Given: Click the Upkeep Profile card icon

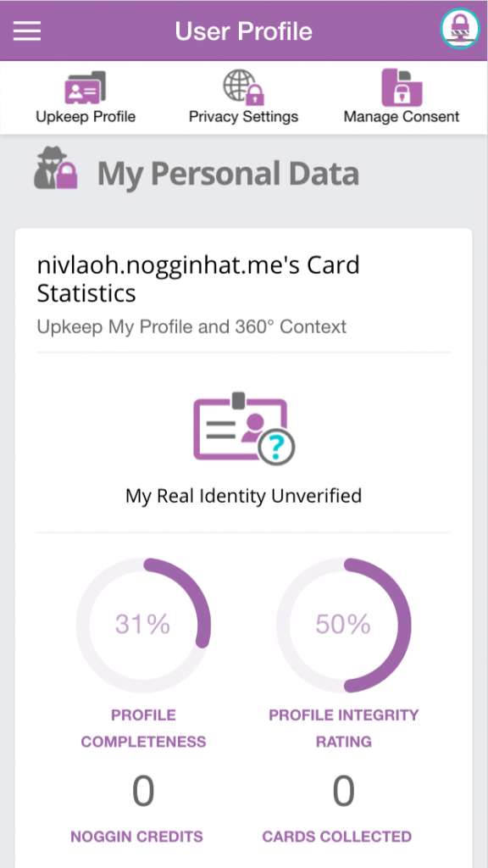Looking at the screenshot, I should 86,87.
